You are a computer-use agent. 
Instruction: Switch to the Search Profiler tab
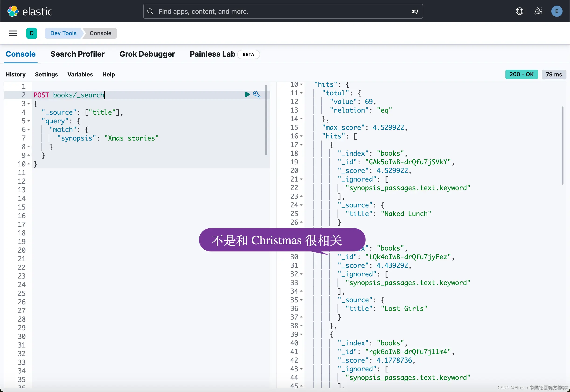coord(77,54)
